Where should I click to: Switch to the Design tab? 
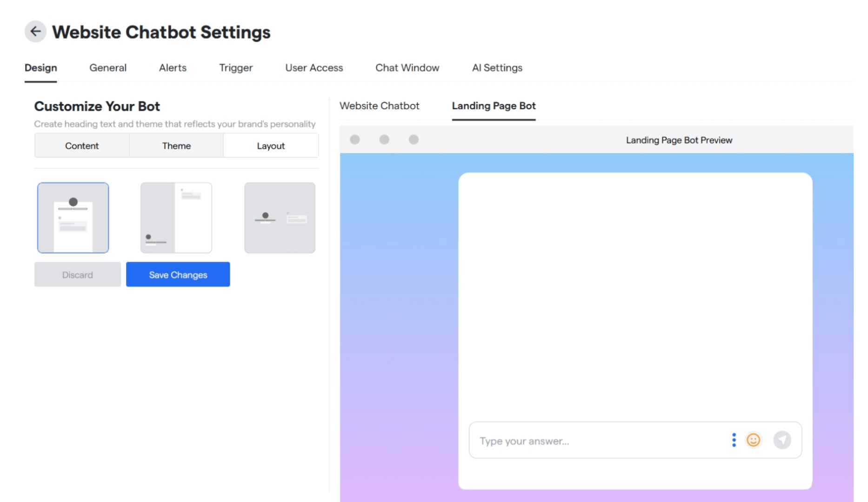(x=41, y=68)
